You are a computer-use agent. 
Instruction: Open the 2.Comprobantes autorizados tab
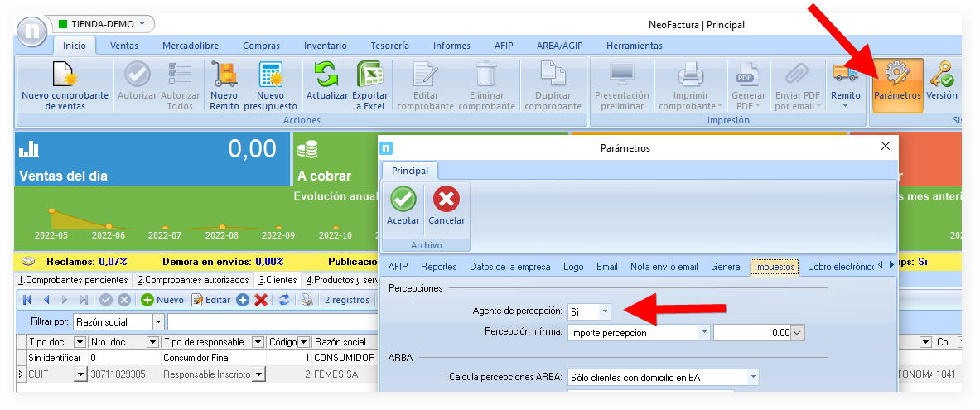coord(193,280)
